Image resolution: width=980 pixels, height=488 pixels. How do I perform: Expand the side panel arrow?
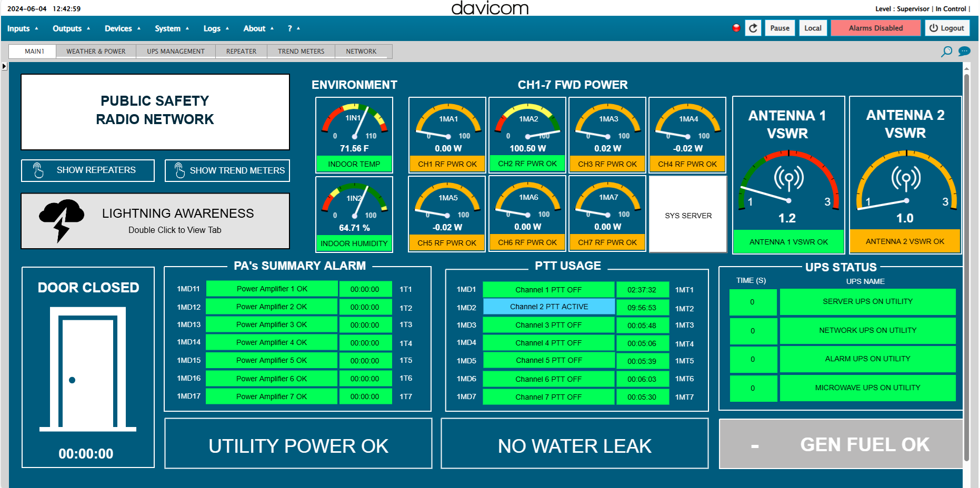click(4, 66)
